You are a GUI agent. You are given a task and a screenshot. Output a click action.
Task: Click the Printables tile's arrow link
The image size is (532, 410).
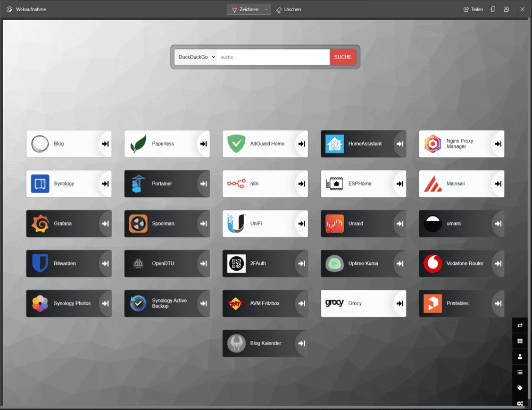click(498, 303)
